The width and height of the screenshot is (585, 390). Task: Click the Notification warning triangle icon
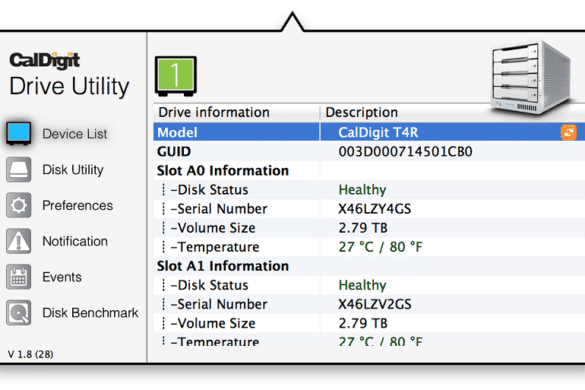(x=19, y=241)
